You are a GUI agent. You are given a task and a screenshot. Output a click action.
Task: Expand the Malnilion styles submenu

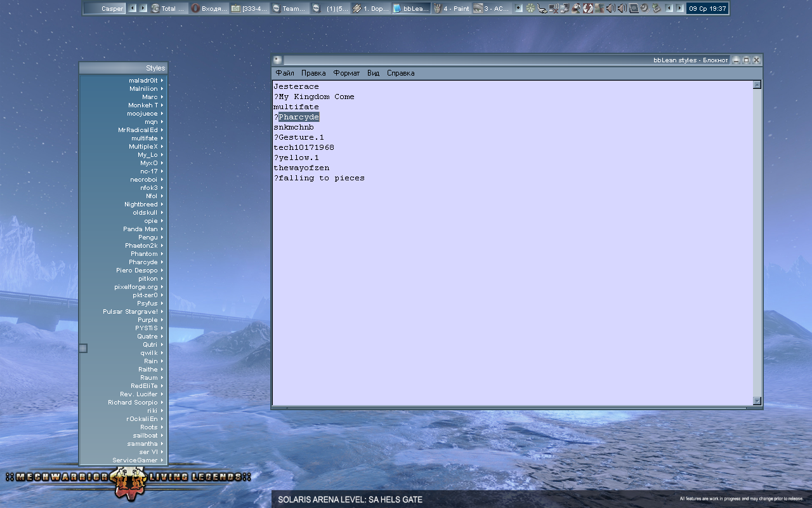pyautogui.click(x=123, y=89)
